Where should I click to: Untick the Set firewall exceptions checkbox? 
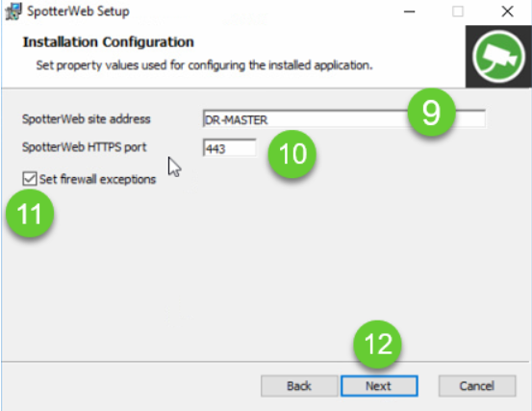(30, 179)
